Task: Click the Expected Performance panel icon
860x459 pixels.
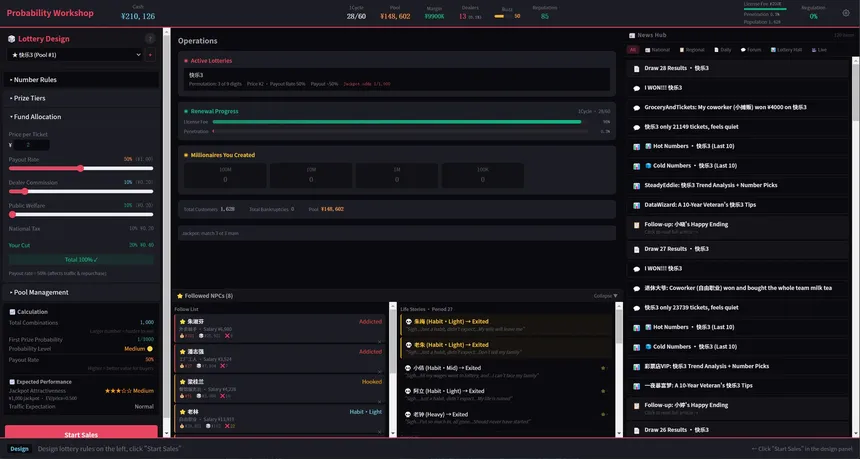Action: pyautogui.click(x=12, y=382)
